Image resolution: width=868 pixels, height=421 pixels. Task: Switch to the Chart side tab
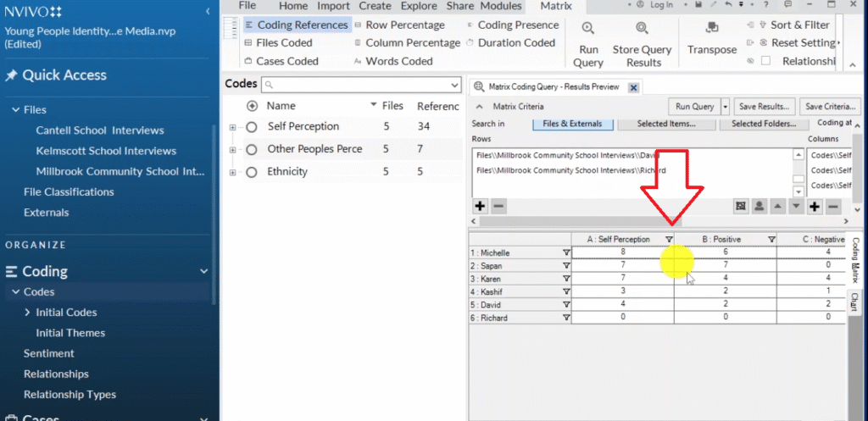(x=854, y=302)
